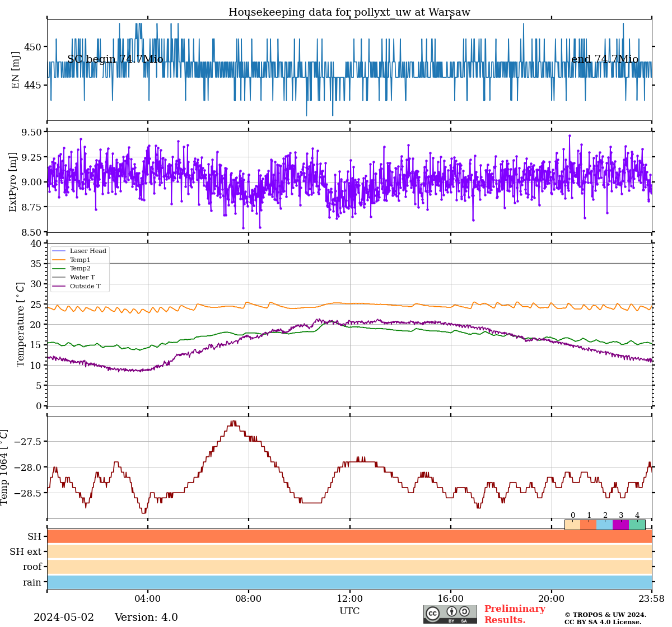
Task: Click the 35 tick on the Temperature axis
Action: [36, 264]
